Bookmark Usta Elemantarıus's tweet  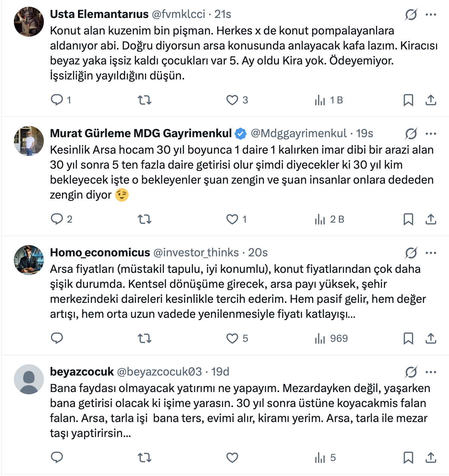point(408,100)
